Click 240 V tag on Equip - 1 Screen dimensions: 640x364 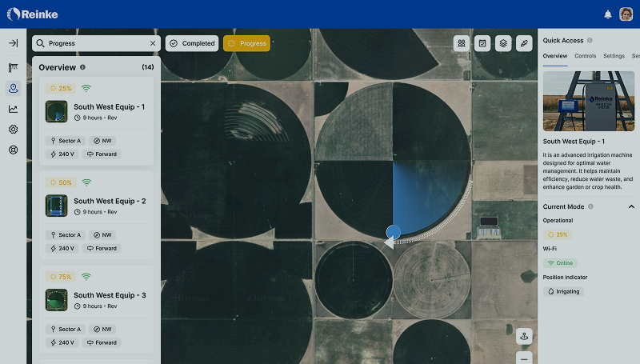[62, 154]
